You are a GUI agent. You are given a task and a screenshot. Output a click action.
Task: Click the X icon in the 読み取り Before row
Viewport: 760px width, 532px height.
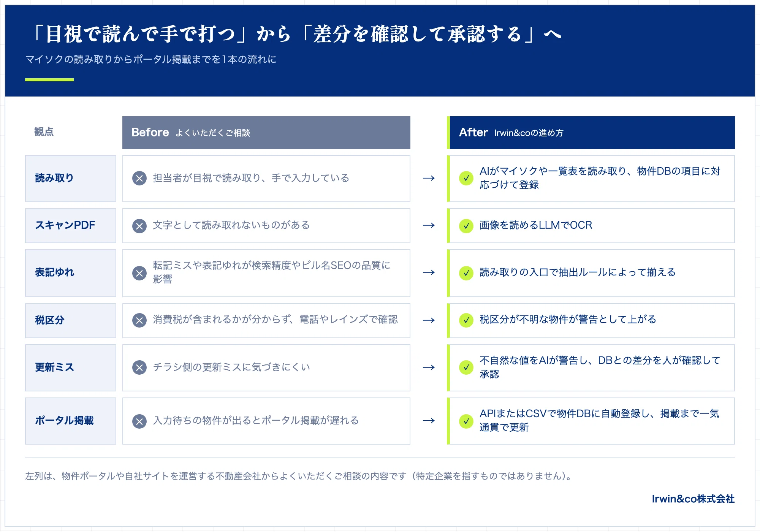tap(139, 178)
